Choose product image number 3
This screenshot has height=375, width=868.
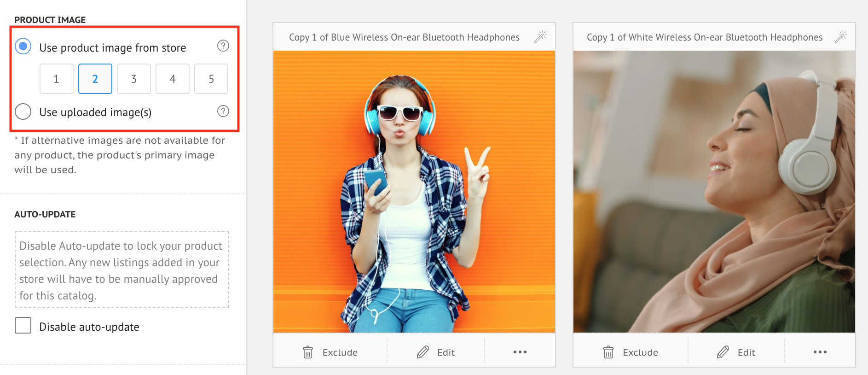(x=134, y=79)
